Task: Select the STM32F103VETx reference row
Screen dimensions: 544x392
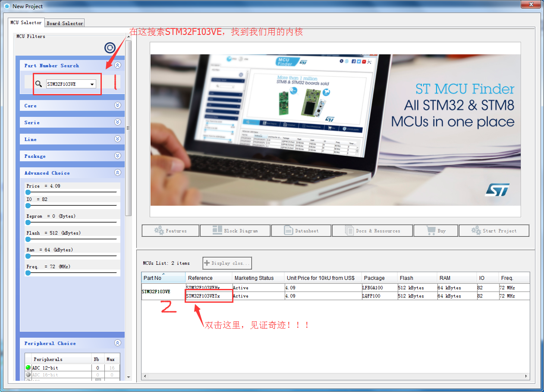Action: click(209, 296)
